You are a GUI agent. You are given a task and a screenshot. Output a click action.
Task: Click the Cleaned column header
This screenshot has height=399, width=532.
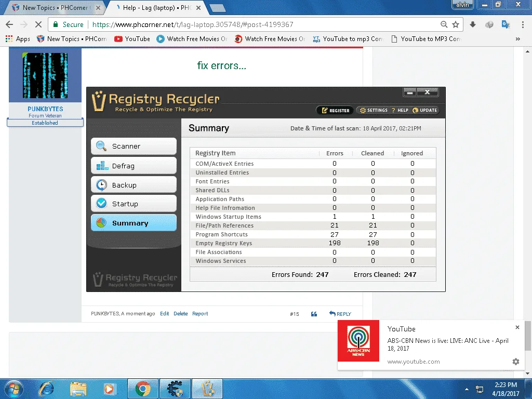[372, 153]
